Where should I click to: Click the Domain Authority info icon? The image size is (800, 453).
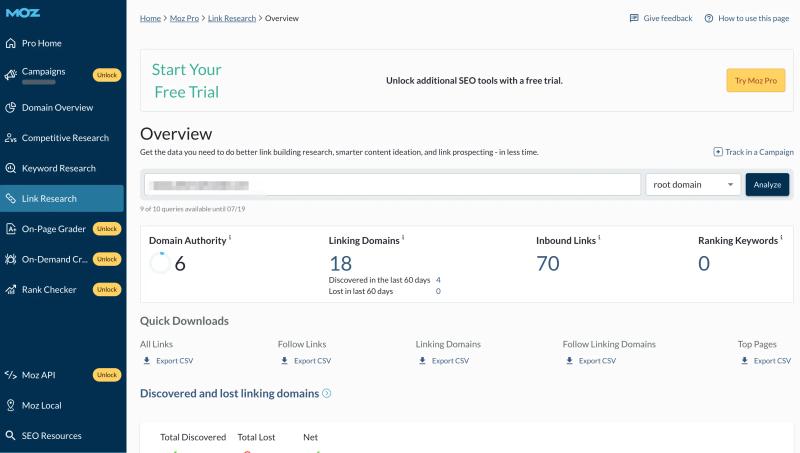[x=230, y=237]
